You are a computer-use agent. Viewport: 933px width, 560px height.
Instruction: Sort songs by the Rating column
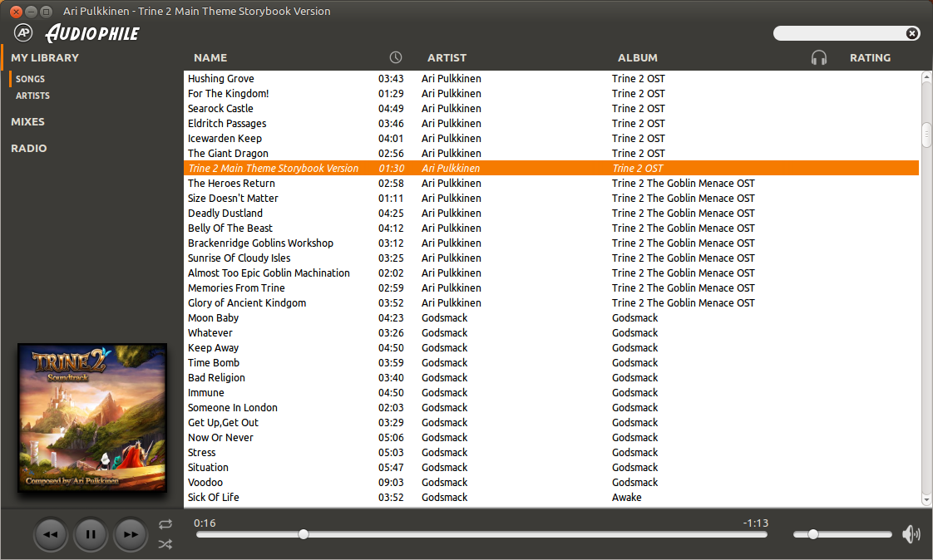870,57
